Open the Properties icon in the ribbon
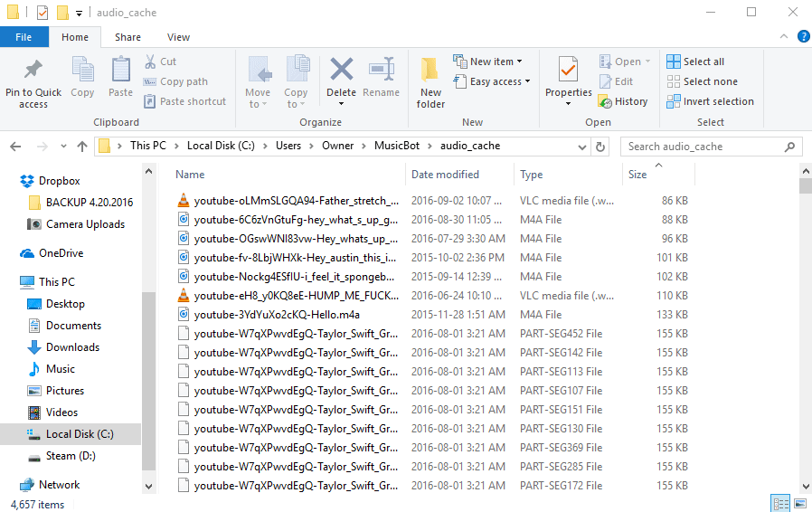Viewport: 812px width, 512px height. (568, 71)
